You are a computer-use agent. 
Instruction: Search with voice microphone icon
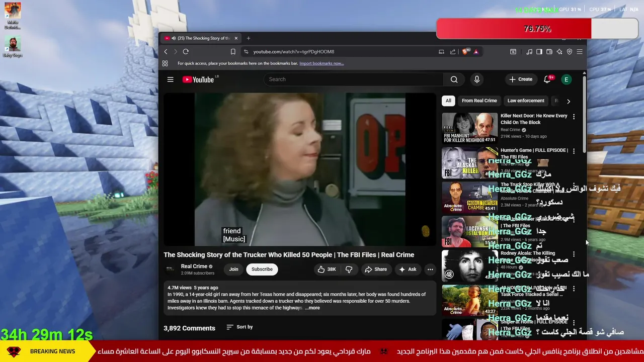click(477, 79)
